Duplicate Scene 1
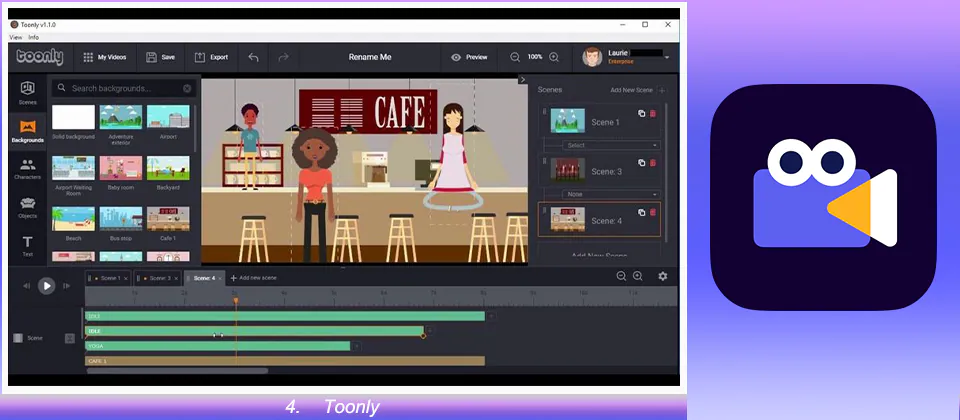The width and height of the screenshot is (960, 420). (x=641, y=113)
